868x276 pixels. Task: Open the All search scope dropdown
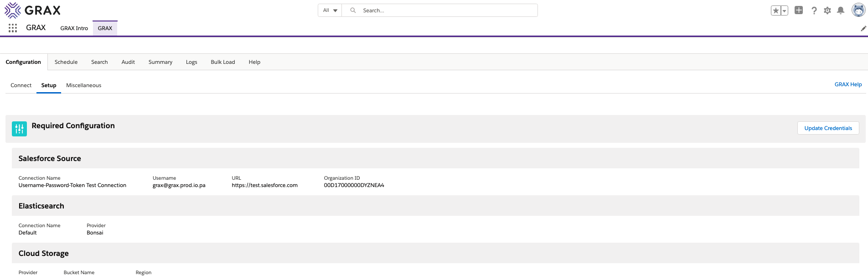coord(330,10)
